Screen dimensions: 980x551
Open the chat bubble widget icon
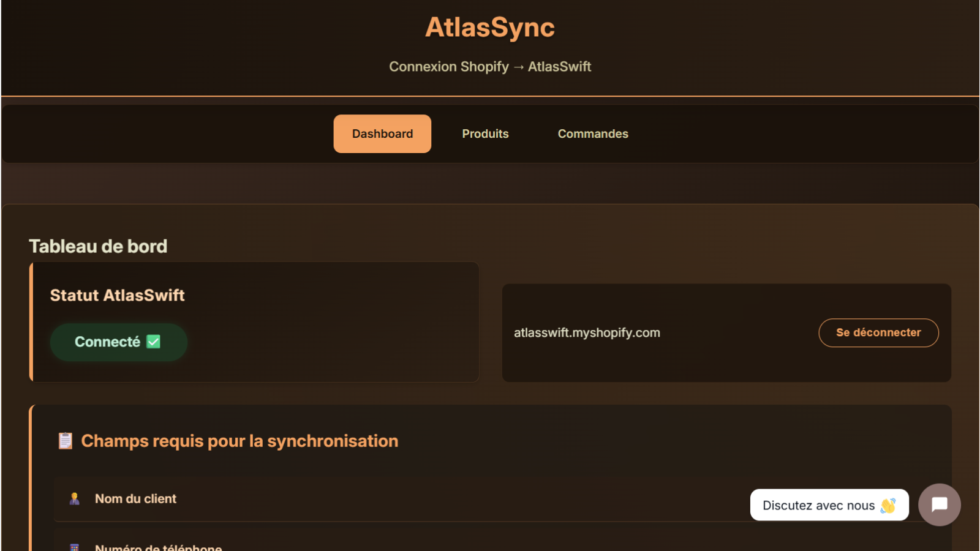point(939,504)
